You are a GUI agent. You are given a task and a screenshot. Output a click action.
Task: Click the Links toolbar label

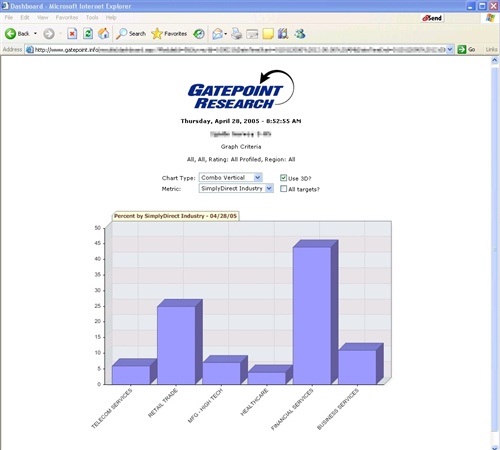coord(491,49)
